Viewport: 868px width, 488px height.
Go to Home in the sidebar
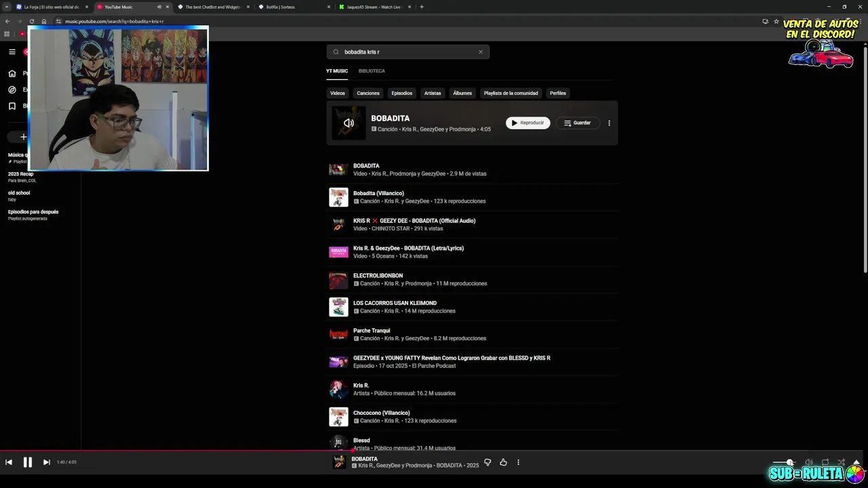tap(12, 73)
